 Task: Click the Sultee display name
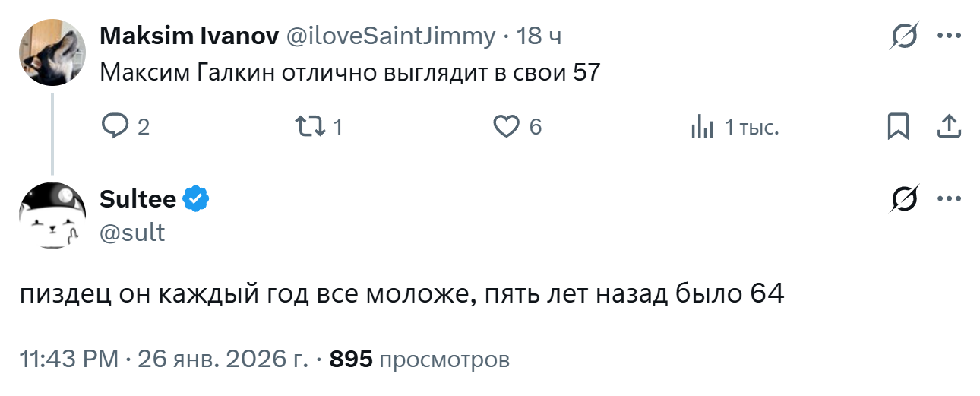(x=138, y=199)
